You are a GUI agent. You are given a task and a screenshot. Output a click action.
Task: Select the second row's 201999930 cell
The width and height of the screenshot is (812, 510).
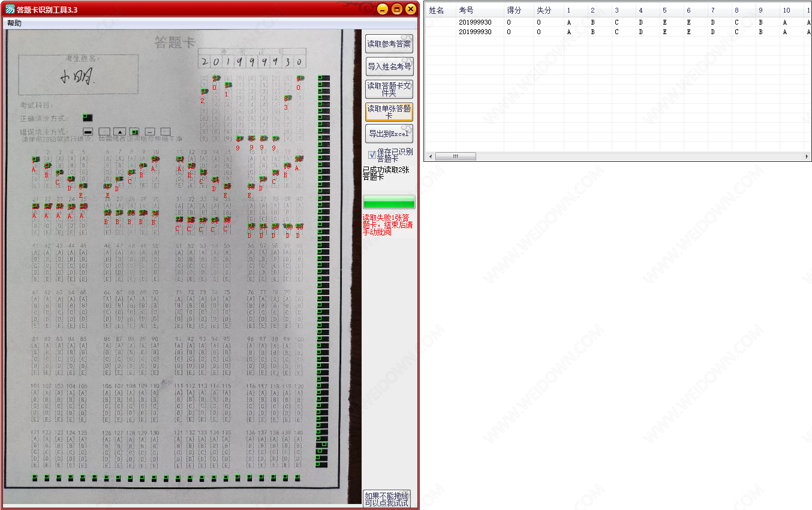pyautogui.click(x=480, y=32)
